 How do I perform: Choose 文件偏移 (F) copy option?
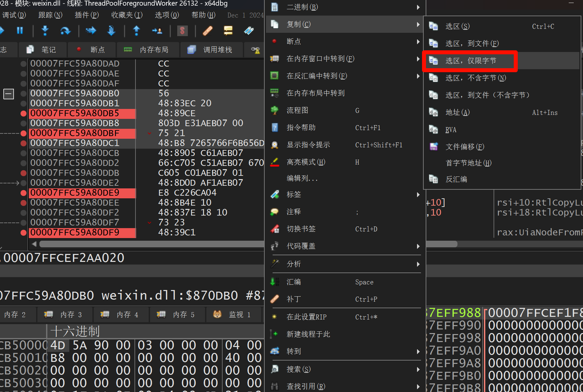502,147
